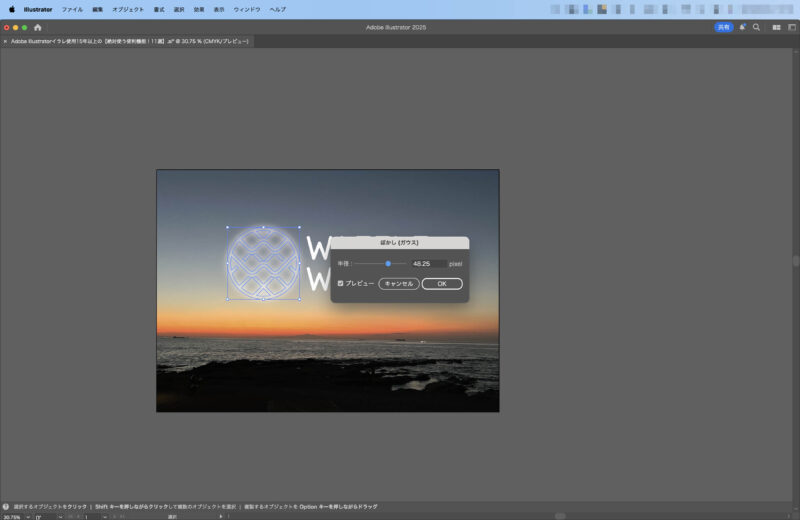Close the document tab with the x icon

(5, 42)
